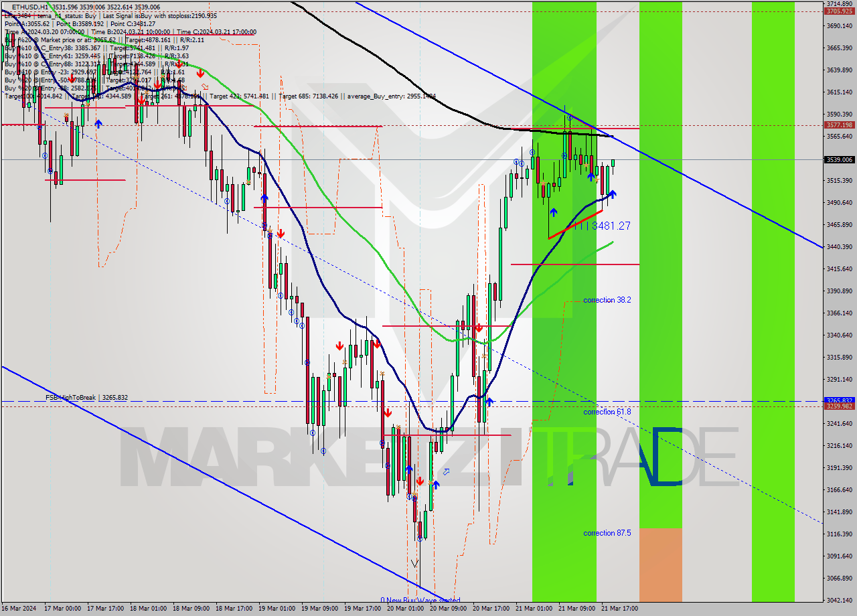
Task: Click the 3042.140 price axis value
Action: click(x=839, y=600)
